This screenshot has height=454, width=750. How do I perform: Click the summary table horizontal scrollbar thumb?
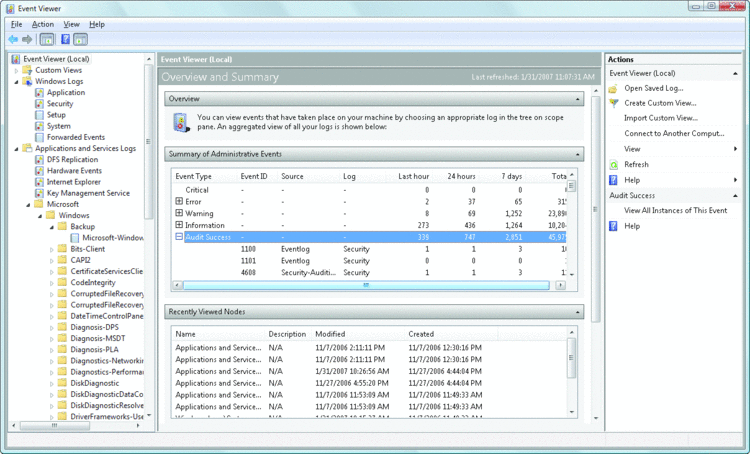366,285
